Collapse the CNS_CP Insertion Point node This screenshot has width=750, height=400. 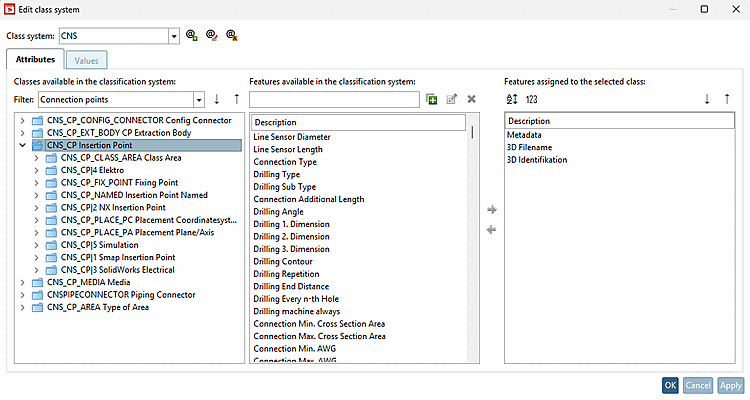click(x=23, y=145)
